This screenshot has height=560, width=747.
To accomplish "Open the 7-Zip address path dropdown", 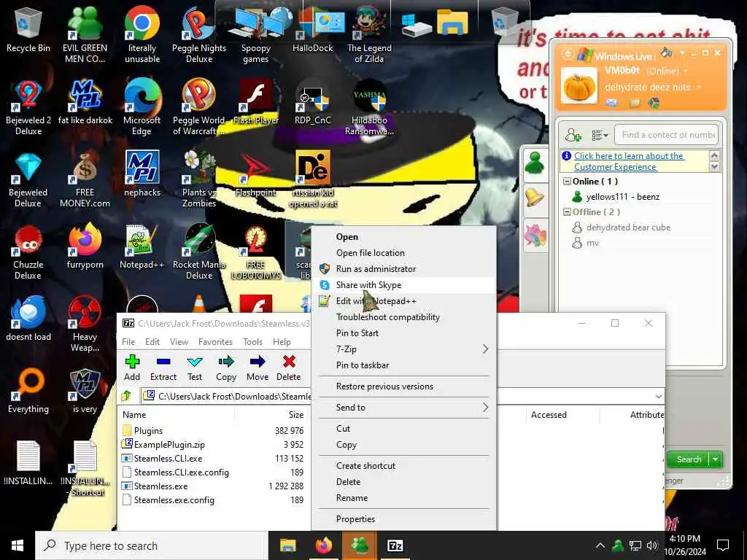I will 658,396.
